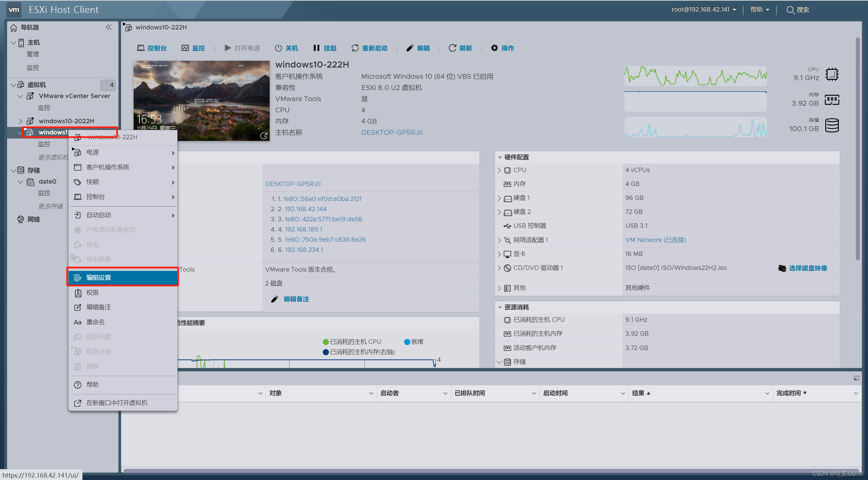Click the Help question-mark icon in menu
This screenshot has height=480, width=868.
pos(78,385)
